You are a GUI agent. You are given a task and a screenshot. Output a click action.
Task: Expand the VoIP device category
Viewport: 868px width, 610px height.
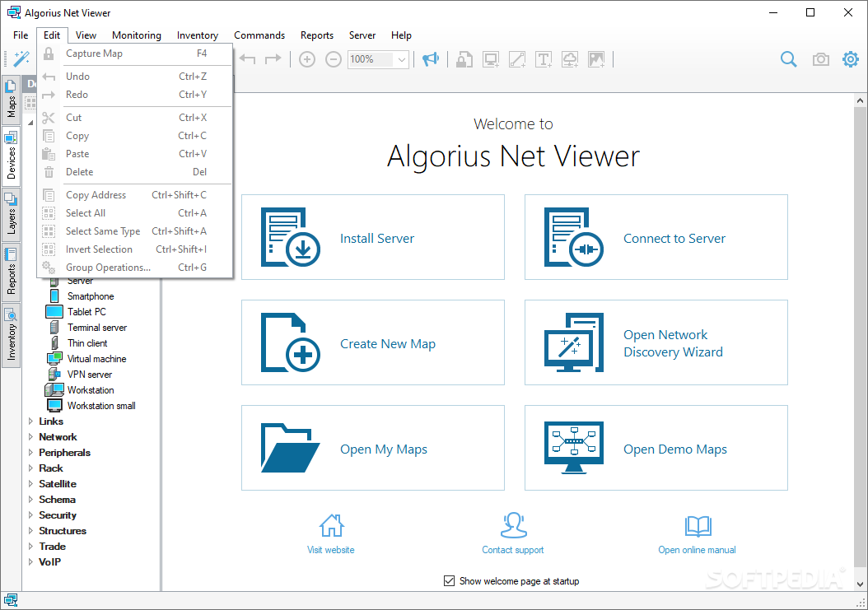[x=31, y=561]
